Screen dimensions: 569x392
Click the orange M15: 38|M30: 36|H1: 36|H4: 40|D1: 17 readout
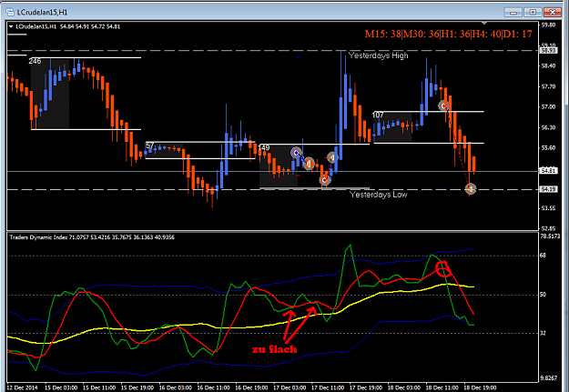click(448, 34)
